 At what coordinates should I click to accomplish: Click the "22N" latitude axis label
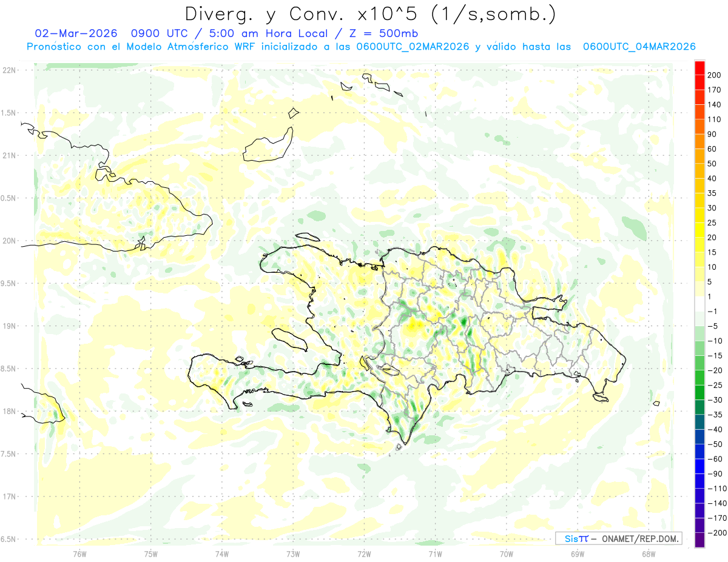click(x=9, y=70)
